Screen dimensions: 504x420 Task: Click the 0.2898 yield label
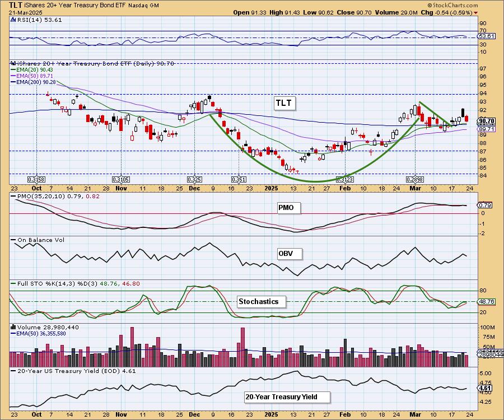point(414,179)
